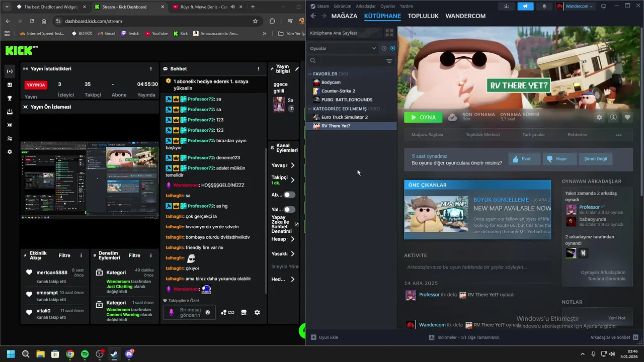Open Chrome tab list dropdown arrow

[7, 7]
